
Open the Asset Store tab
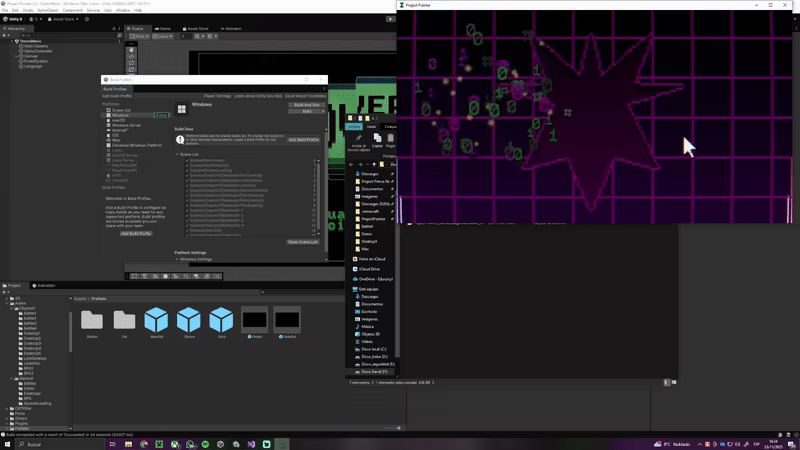point(196,29)
